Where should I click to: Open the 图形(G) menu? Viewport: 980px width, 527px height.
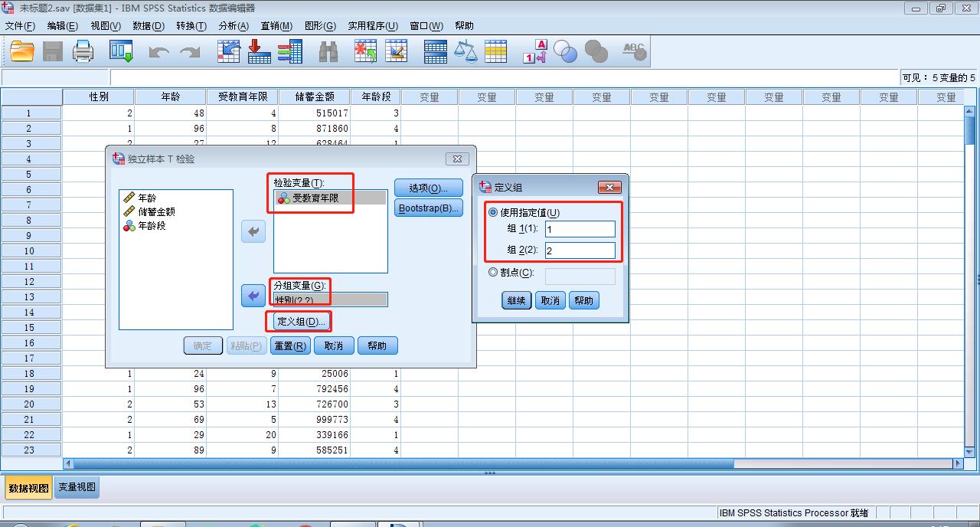click(320, 25)
